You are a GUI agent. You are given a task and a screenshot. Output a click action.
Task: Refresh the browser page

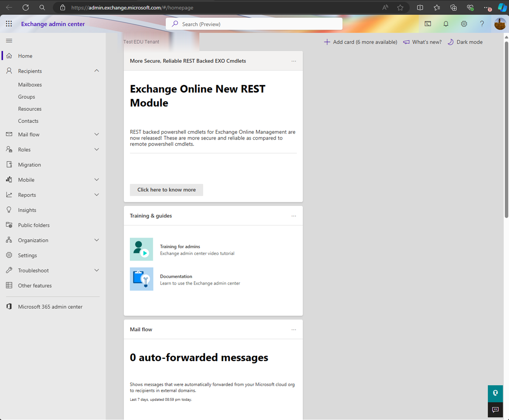(25, 8)
